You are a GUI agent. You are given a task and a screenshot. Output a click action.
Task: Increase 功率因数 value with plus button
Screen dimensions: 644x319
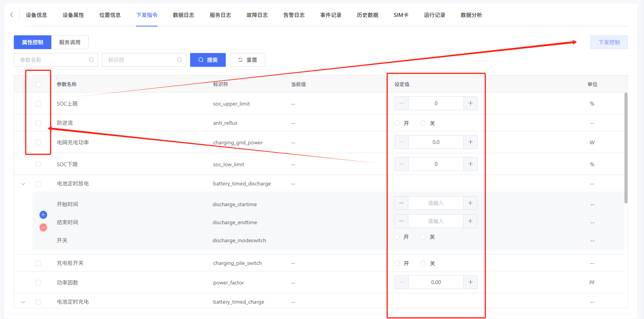[x=470, y=282]
